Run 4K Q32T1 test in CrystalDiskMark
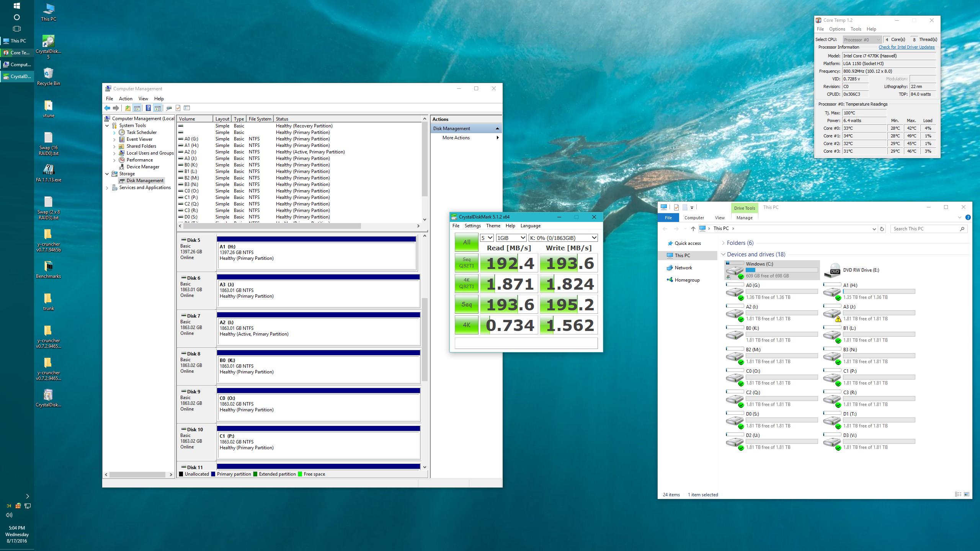This screenshot has width=980, height=551. (x=466, y=284)
